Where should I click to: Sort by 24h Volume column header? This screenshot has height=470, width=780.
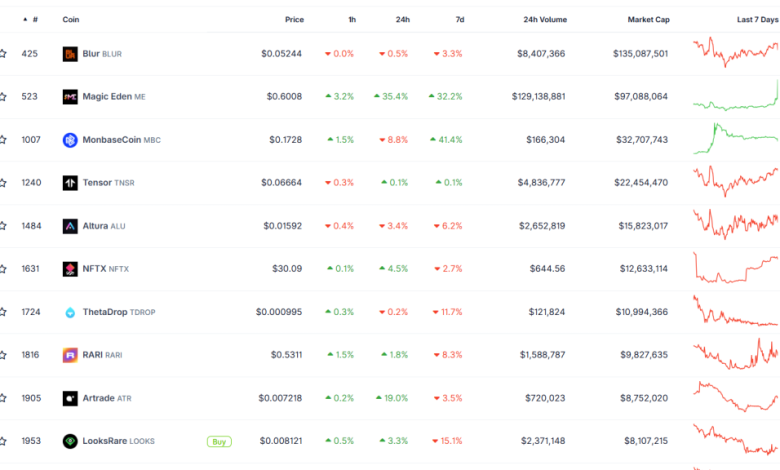pos(544,19)
